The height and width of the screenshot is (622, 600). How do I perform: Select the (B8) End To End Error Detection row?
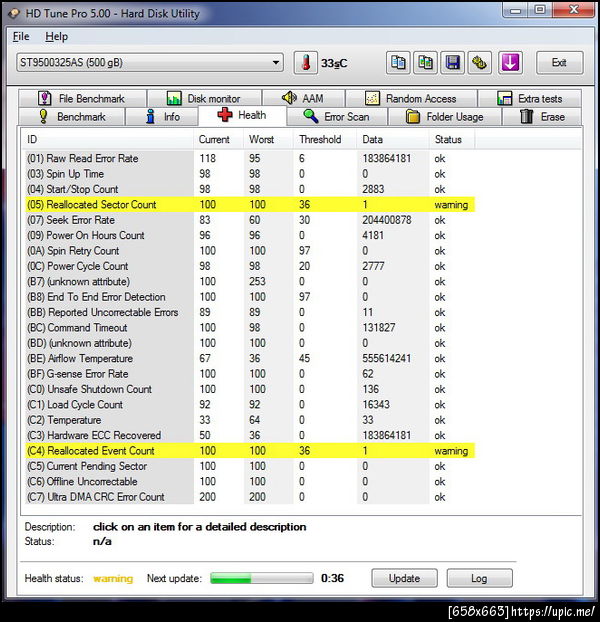point(250,297)
